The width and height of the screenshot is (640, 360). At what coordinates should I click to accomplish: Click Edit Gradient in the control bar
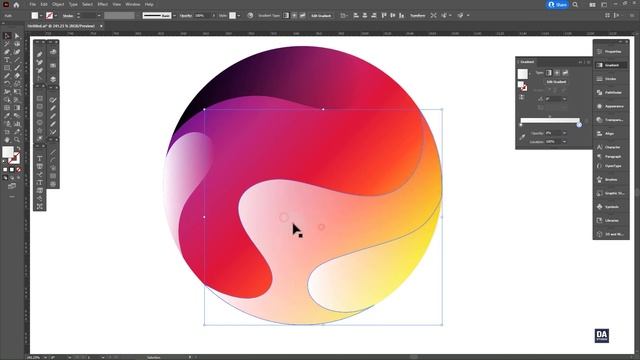pos(321,16)
